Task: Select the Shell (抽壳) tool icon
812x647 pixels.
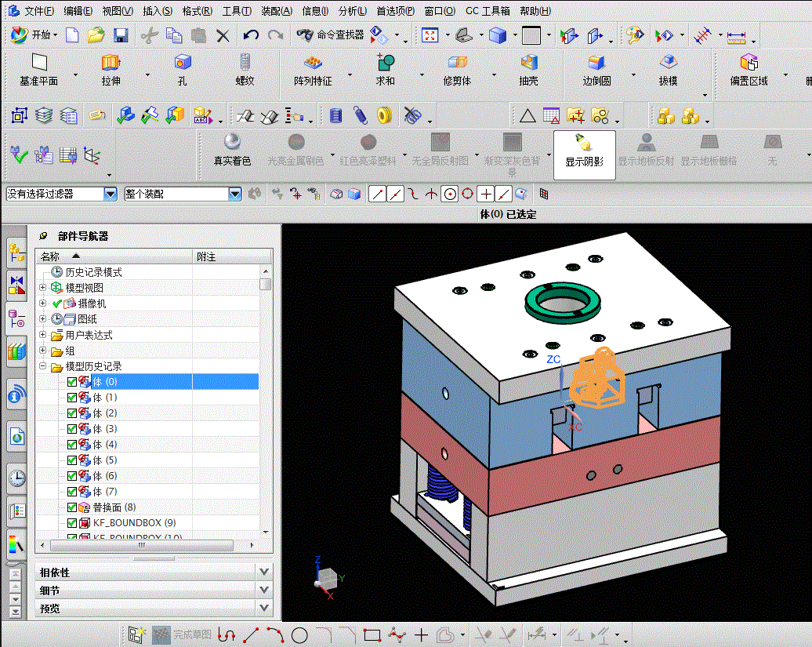Action: point(529,63)
